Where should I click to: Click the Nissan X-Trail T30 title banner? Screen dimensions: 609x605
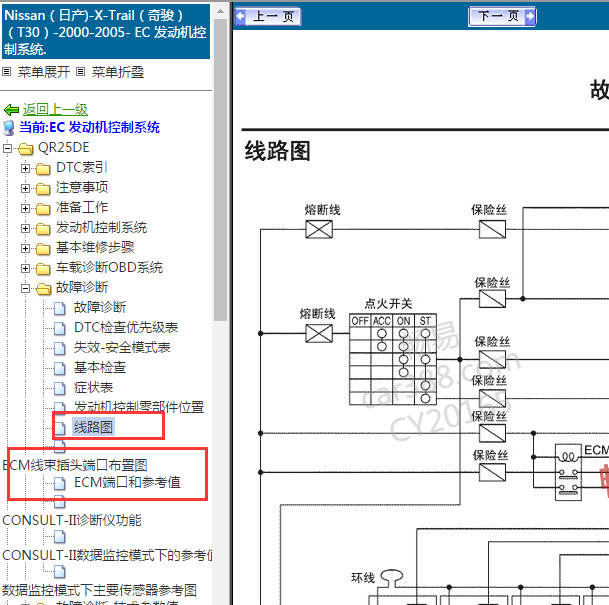point(106,32)
